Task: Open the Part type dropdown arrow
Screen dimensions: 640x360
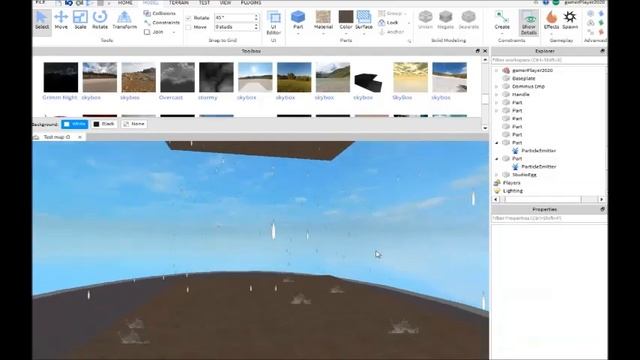Action: 298,33
